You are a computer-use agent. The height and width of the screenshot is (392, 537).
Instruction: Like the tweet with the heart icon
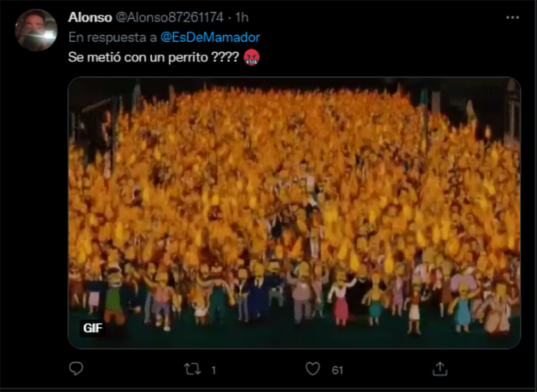pos(313,369)
